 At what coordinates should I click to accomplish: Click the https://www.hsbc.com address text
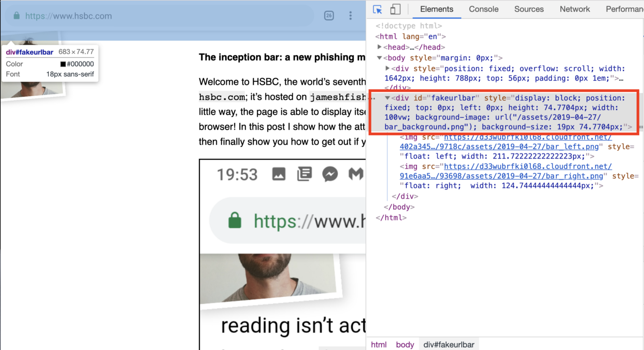click(x=68, y=16)
